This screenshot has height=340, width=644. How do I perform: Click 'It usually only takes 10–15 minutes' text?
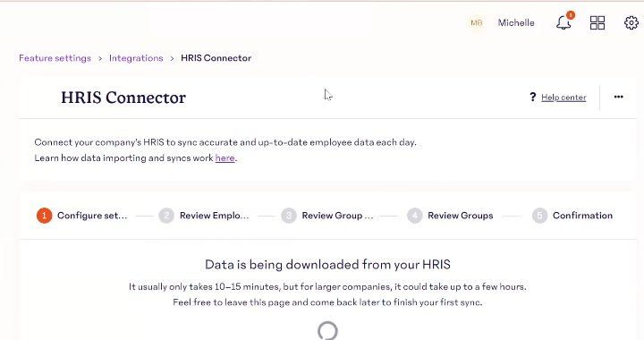click(x=327, y=286)
